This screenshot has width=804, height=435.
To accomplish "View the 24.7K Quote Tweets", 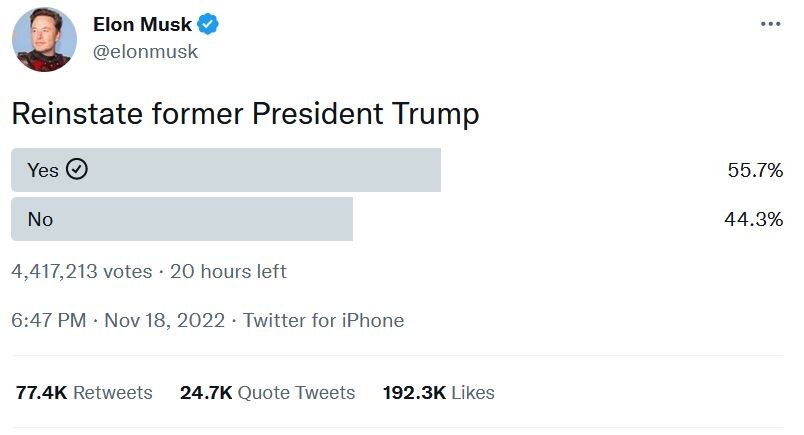I will (x=267, y=393).
